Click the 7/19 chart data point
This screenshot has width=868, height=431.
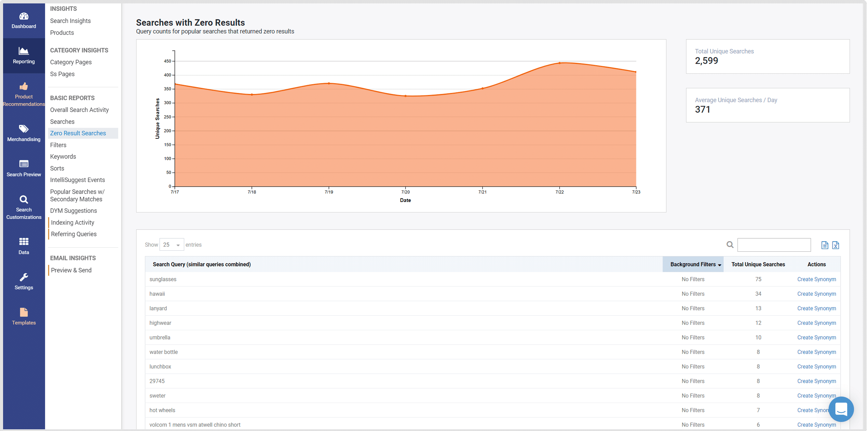[329, 83]
